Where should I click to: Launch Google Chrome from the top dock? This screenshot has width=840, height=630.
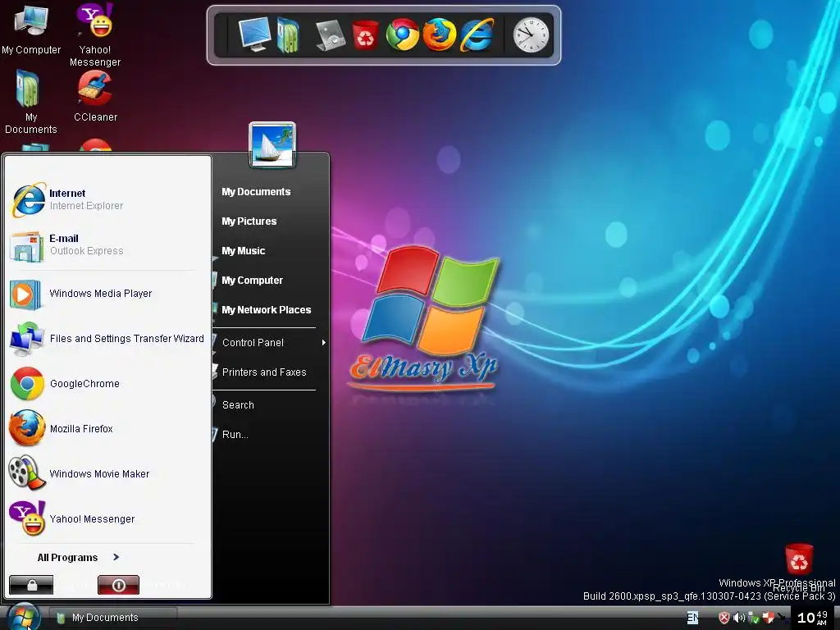click(402, 34)
